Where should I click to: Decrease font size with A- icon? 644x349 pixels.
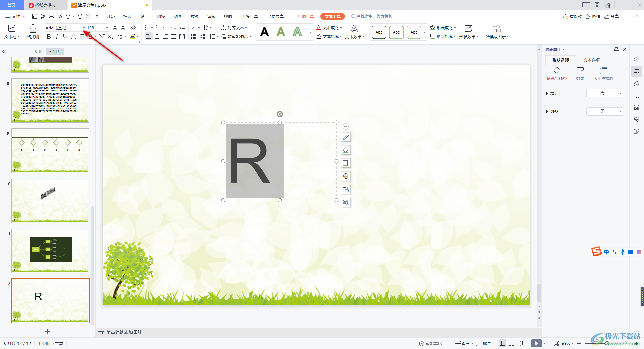click(x=124, y=28)
